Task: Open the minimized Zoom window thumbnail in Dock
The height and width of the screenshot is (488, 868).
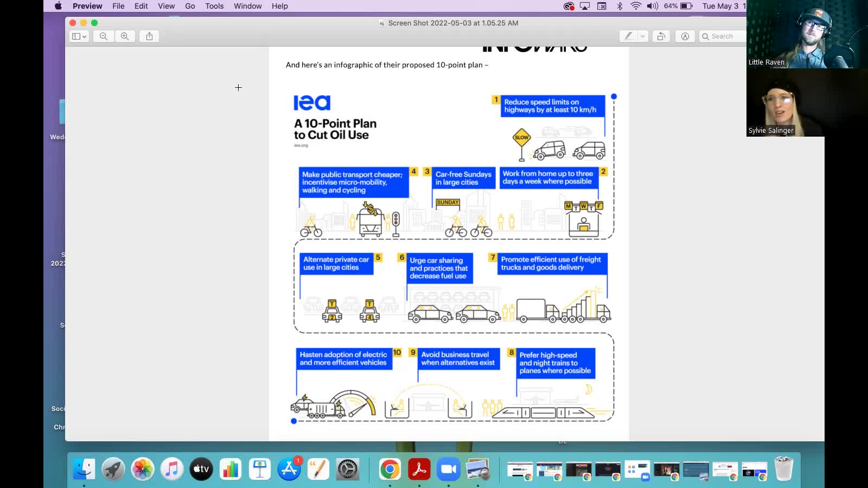Action: pos(637,470)
